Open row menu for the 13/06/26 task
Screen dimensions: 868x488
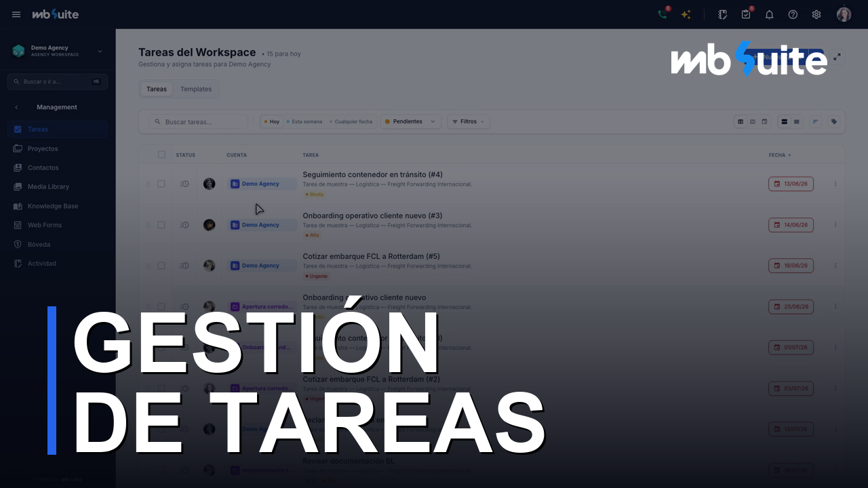[x=835, y=184]
